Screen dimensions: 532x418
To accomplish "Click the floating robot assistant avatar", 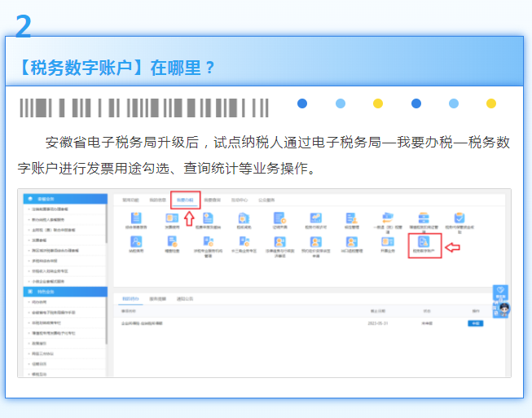I will point(504,310).
